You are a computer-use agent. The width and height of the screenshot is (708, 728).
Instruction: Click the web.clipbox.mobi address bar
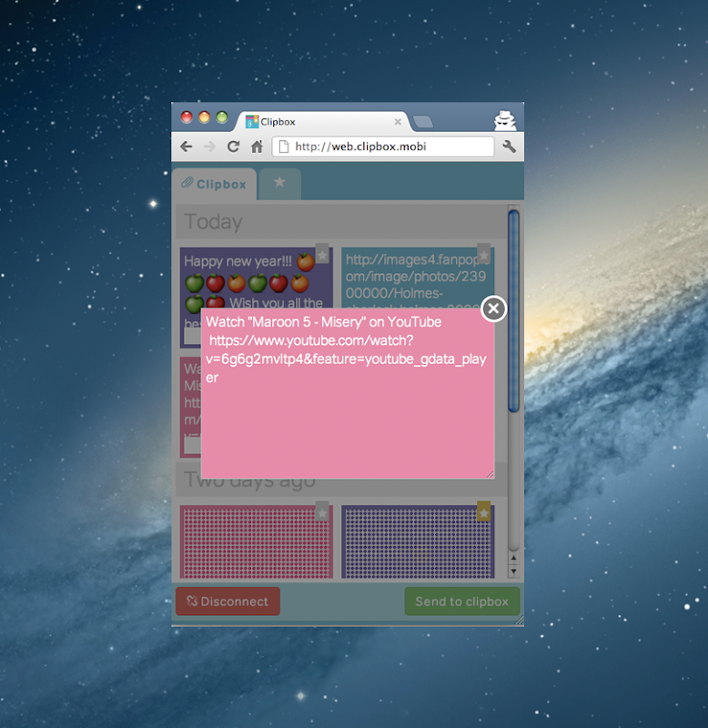point(383,147)
